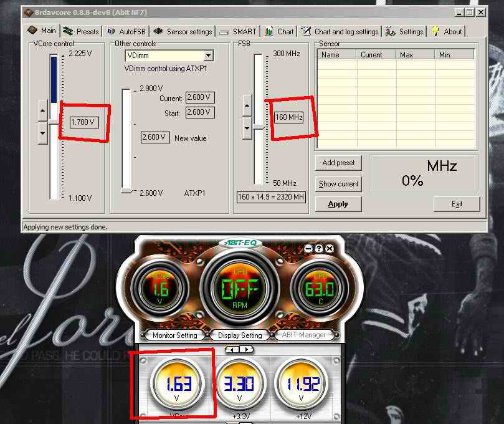
Task: Click the Max column header in Sensor table
Action: point(416,55)
